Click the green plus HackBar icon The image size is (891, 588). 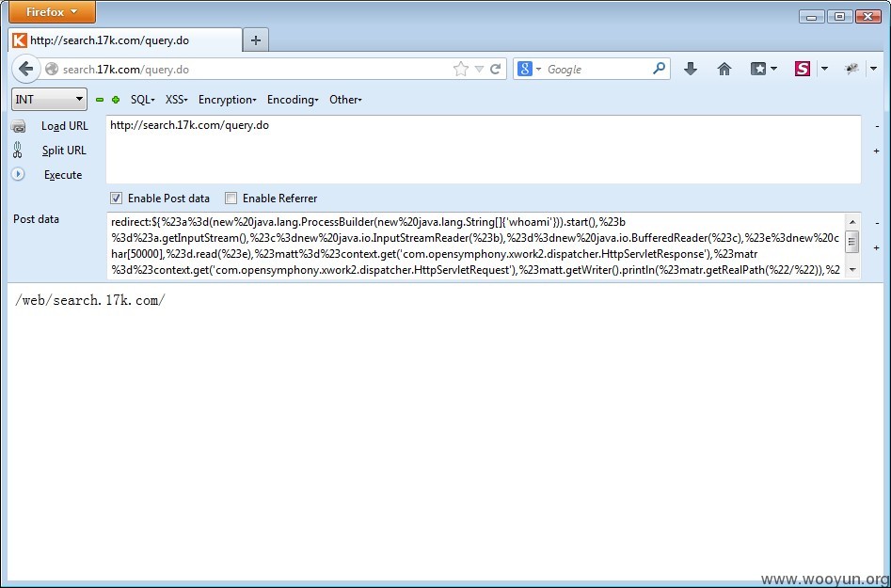[116, 100]
